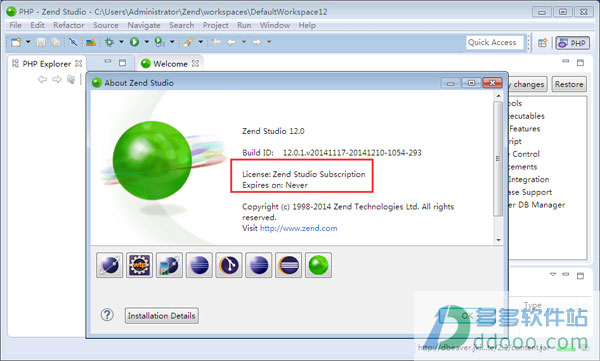Select the Welcome tab
Image resolution: width=600 pixels, height=361 pixels.
(x=170, y=64)
